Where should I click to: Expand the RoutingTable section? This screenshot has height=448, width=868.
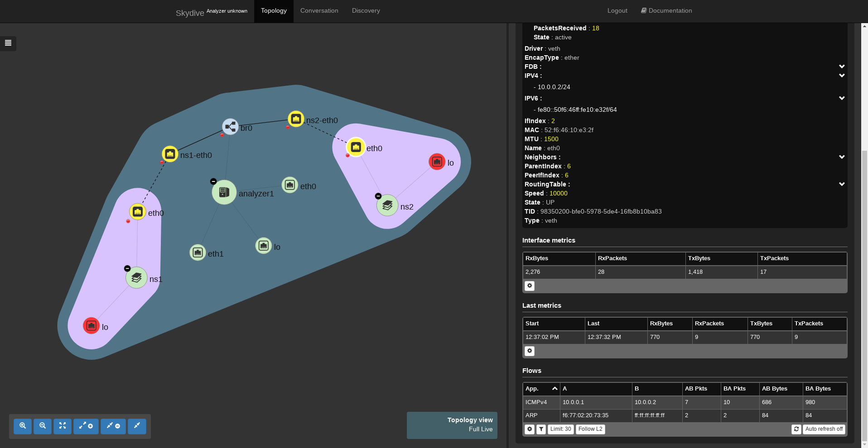coord(842,184)
